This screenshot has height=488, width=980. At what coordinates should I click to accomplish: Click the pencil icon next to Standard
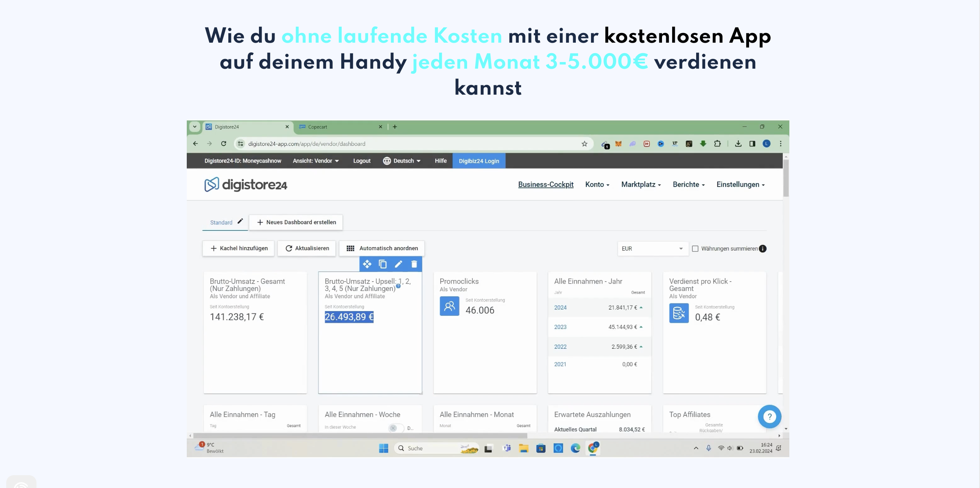pyautogui.click(x=240, y=221)
